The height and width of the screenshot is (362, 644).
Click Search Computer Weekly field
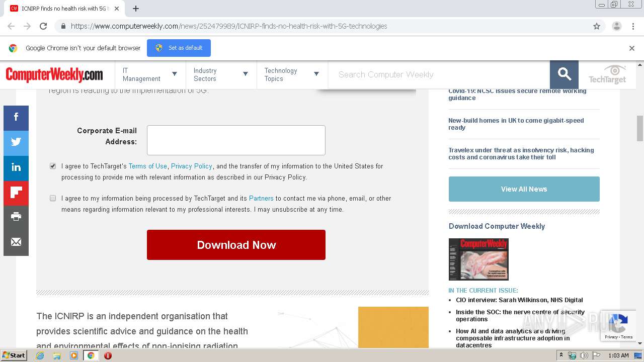[x=439, y=74]
